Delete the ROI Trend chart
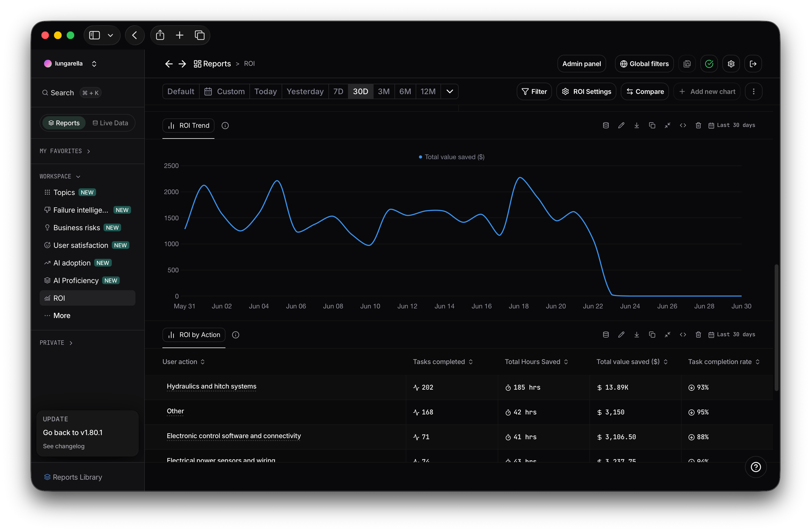 click(x=698, y=125)
